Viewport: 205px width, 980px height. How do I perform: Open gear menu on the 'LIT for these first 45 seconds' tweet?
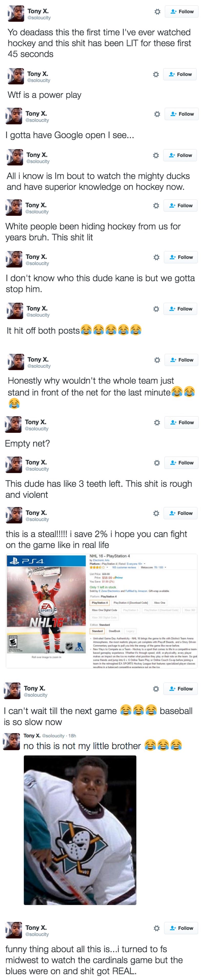(157, 12)
